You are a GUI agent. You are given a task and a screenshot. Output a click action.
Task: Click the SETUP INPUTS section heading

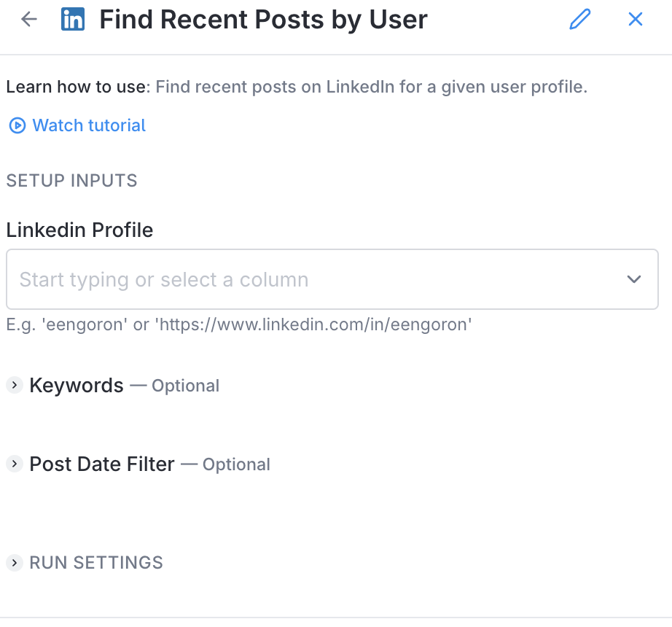click(71, 181)
